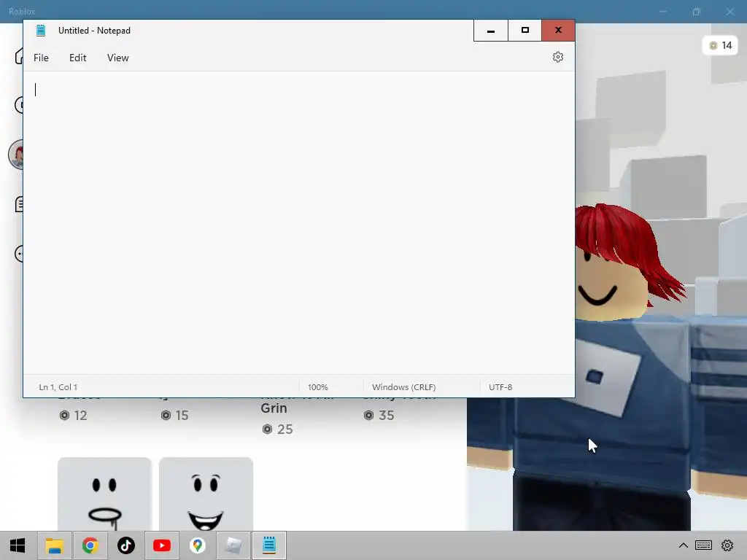Restore down the Roblox window
The height and width of the screenshot is (560, 747).
pos(697,12)
